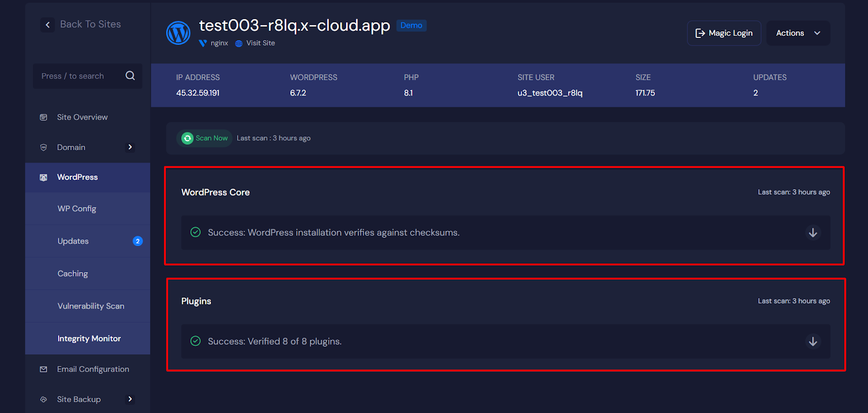Click the search magnifier icon
Screen dimensions: 868x413
click(130, 76)
